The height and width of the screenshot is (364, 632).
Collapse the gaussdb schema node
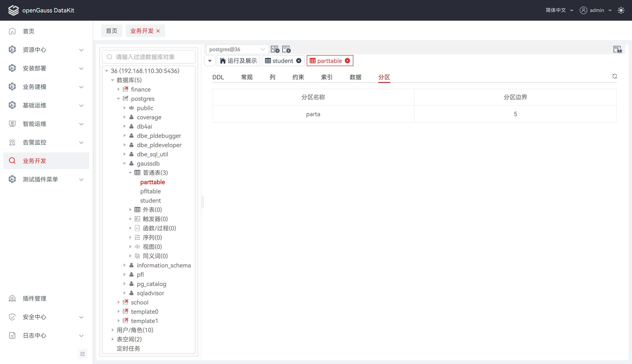[x=124, y=163]
